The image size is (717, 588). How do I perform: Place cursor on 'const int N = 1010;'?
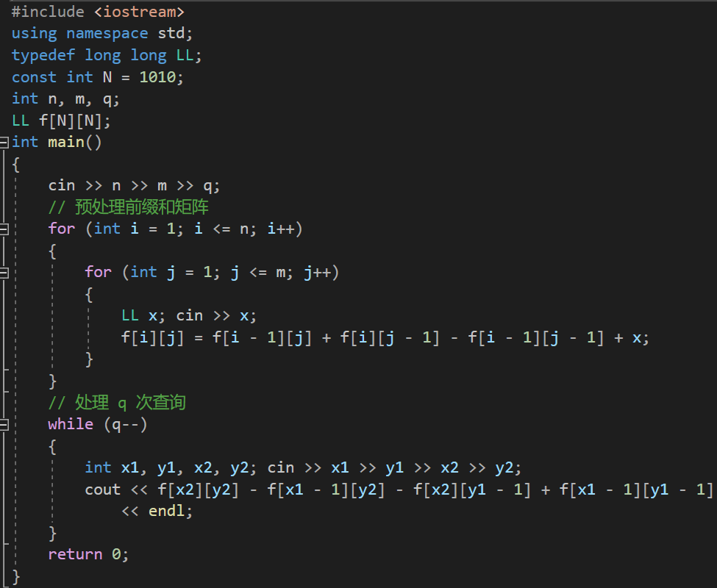click(x=97, y=76)
